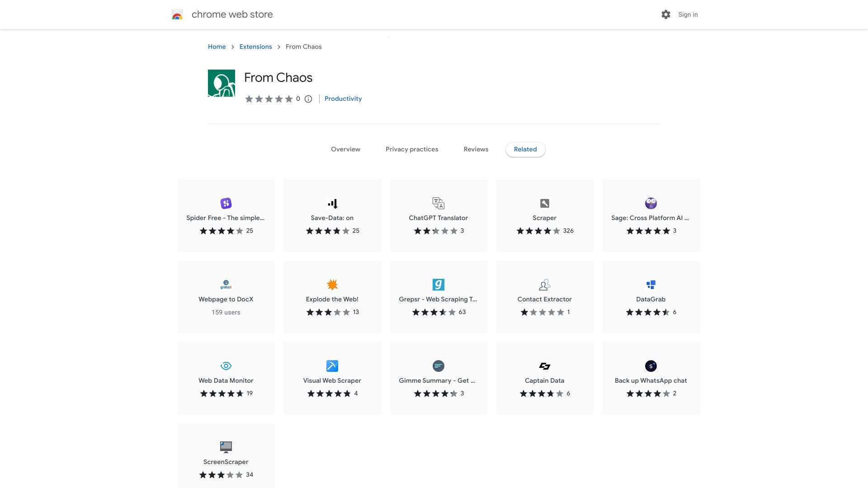Click the rating info icon

pyautogui.click(x=308, y=99)
